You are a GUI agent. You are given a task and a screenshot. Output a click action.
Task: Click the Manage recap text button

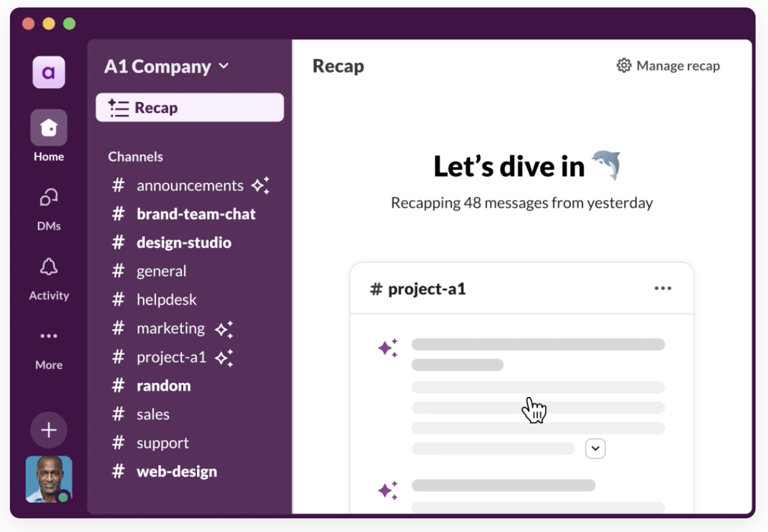(x=678, y=66)
